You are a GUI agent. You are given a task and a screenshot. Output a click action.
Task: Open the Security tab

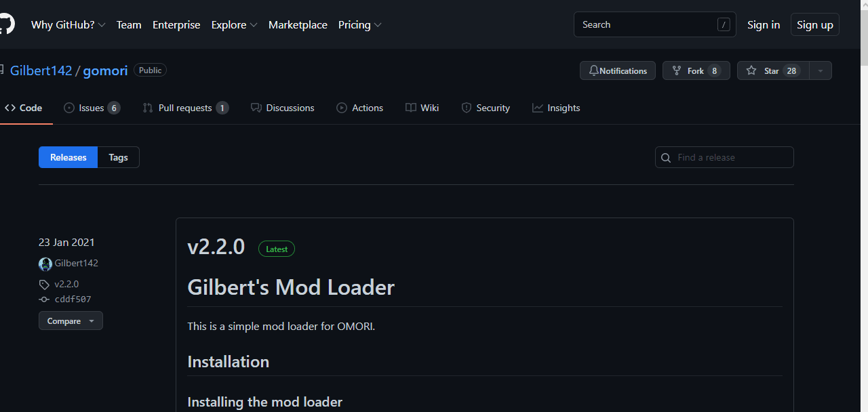pos(486,108)
